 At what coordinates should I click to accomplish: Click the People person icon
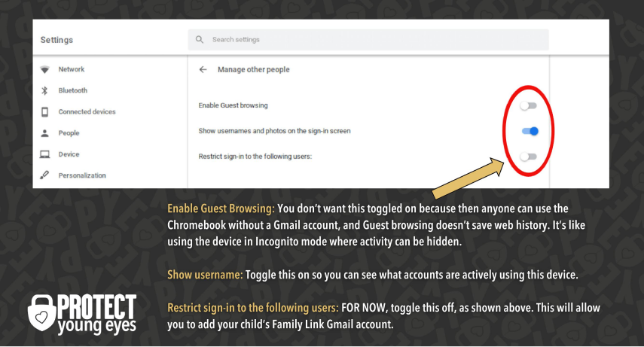click(44, 133)
